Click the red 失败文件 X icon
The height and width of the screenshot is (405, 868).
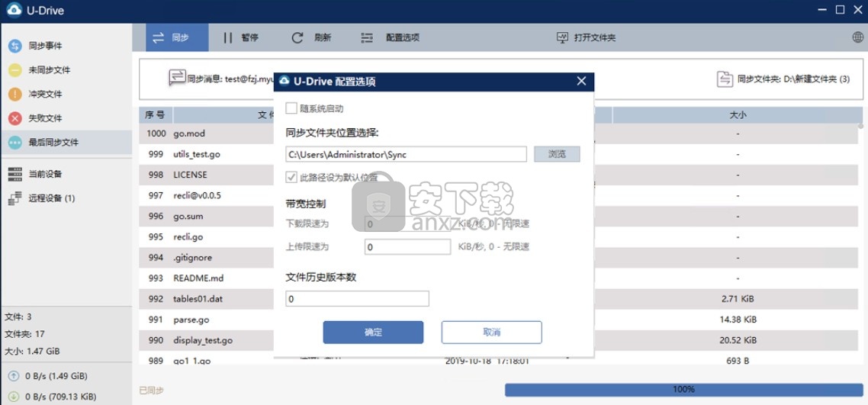pos(15,118)
